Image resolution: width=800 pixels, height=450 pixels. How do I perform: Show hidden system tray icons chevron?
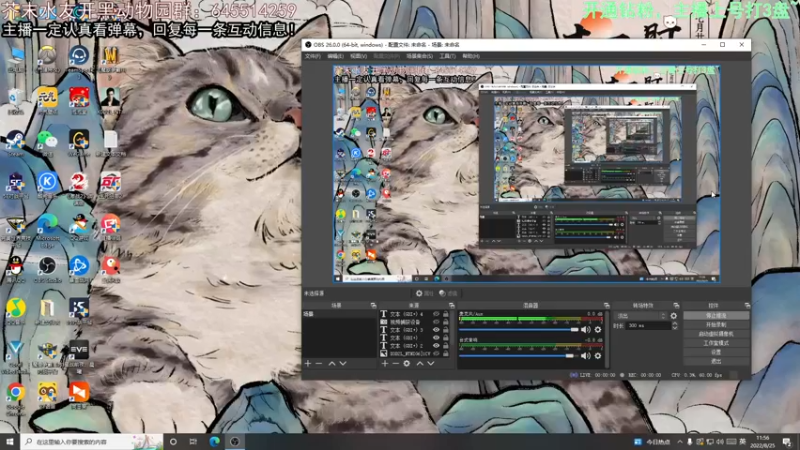(680, 441)
